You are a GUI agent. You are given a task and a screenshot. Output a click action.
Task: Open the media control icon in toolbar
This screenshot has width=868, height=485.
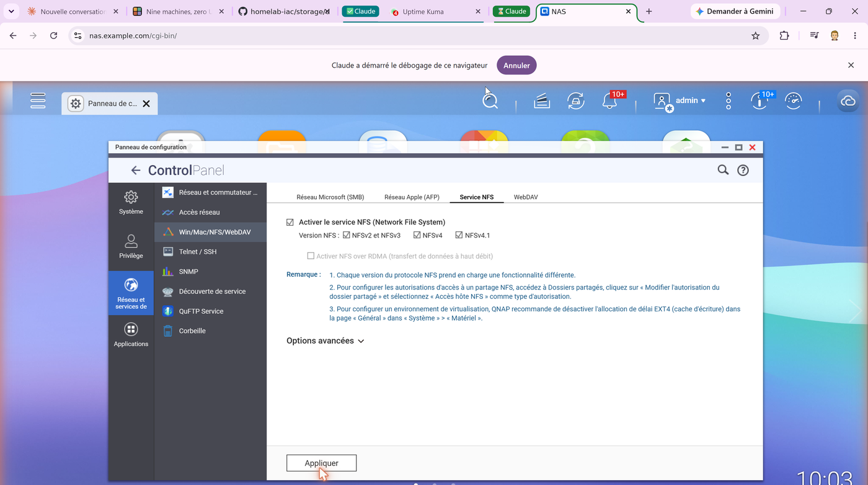pyautogui.click(x=814, y=36)
